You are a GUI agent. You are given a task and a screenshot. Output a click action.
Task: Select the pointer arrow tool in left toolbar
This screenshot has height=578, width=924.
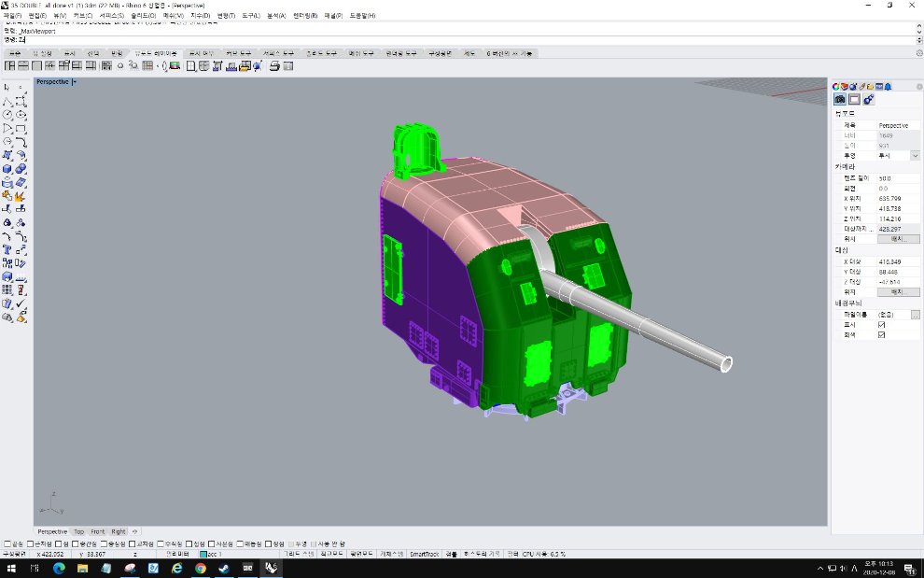(7, 88)
